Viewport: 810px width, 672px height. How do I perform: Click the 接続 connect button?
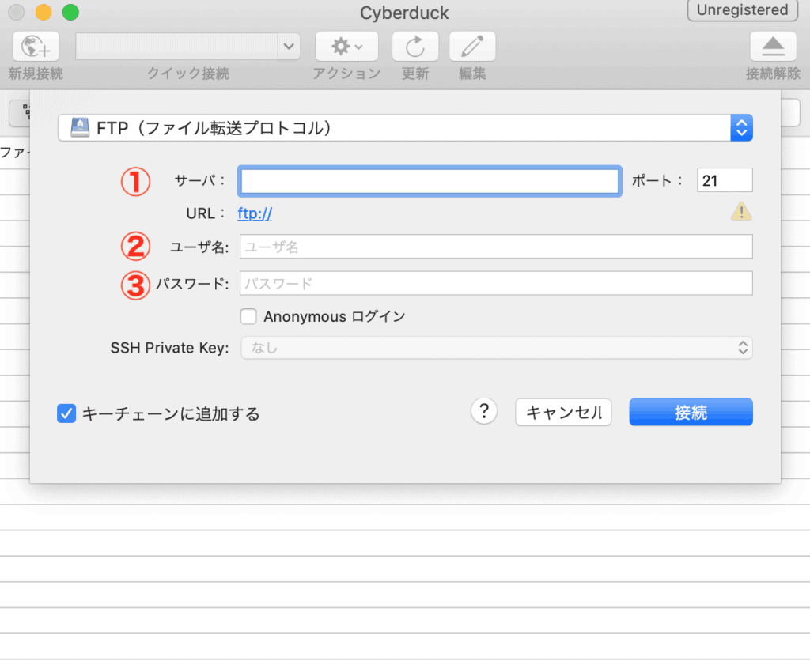pos(691,412)
